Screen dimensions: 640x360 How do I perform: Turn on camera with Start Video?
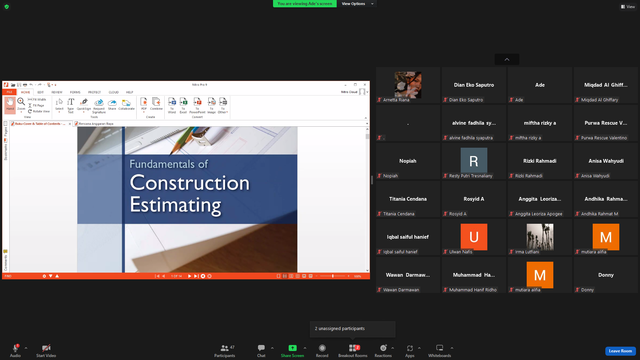[46, 350]
